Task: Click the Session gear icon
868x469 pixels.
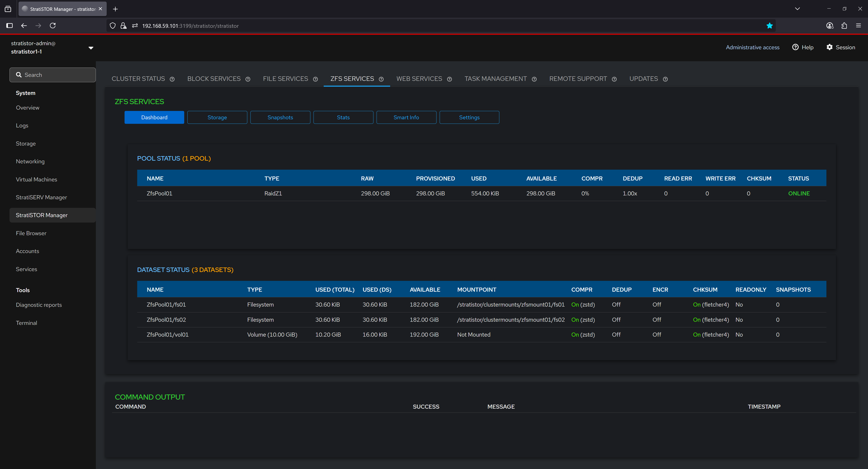Action: [829, 47]
